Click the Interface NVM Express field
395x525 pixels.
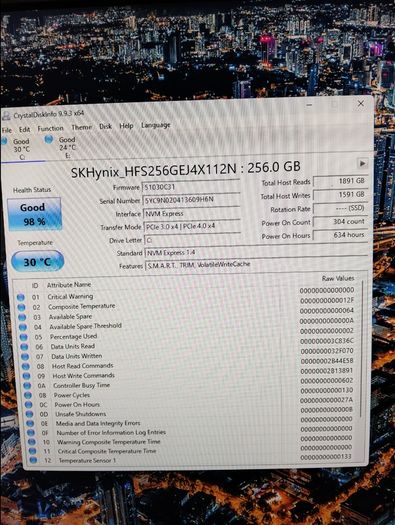(x=192, y=213)
